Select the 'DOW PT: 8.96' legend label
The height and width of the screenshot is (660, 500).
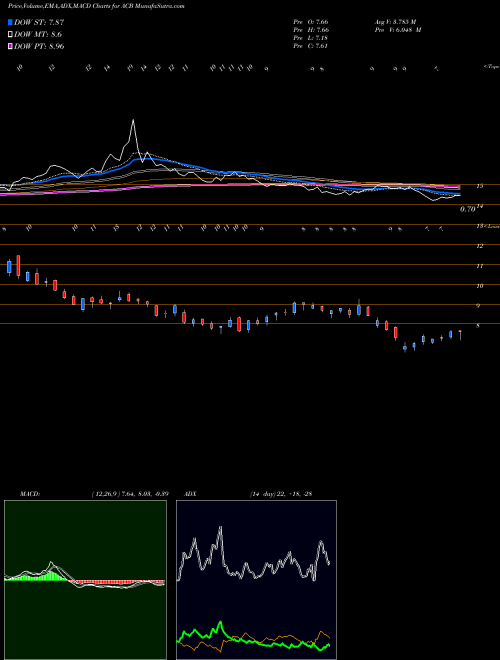click(x=39, y=46)
